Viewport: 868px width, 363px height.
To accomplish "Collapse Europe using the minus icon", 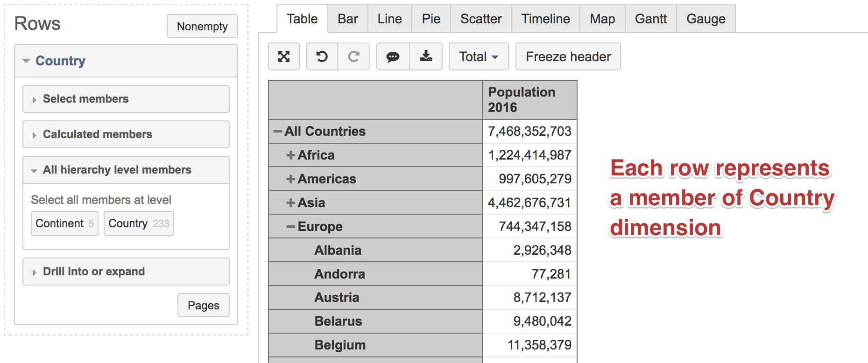I will 291,227.
